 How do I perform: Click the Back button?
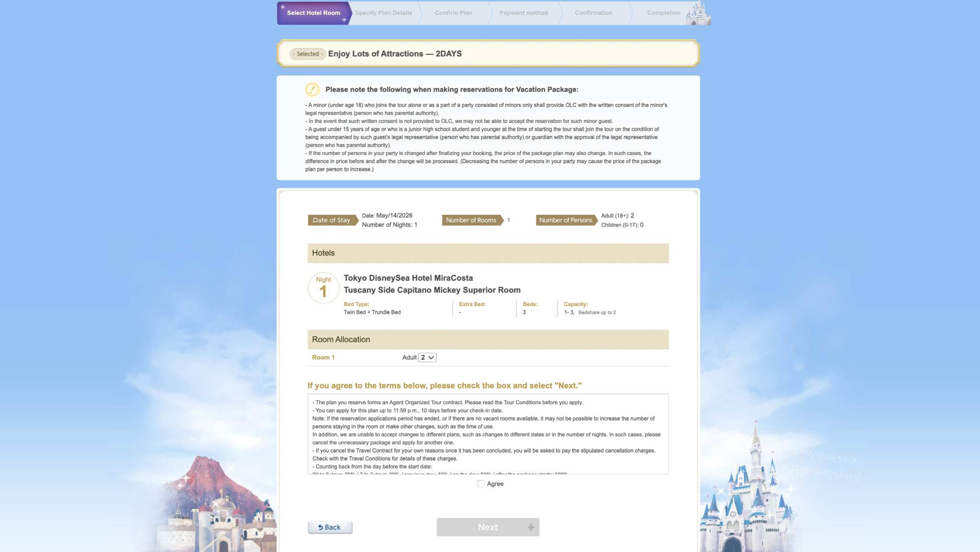point(330,527)
